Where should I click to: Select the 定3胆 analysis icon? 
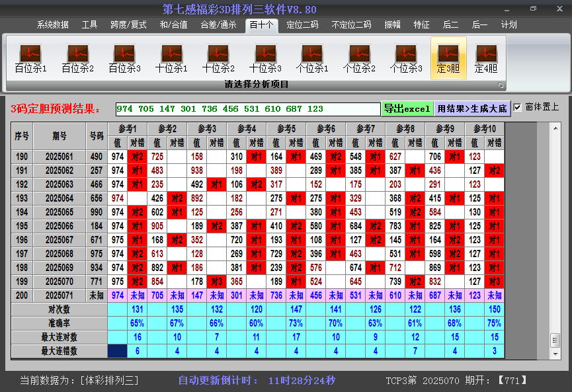coord(448,58)
